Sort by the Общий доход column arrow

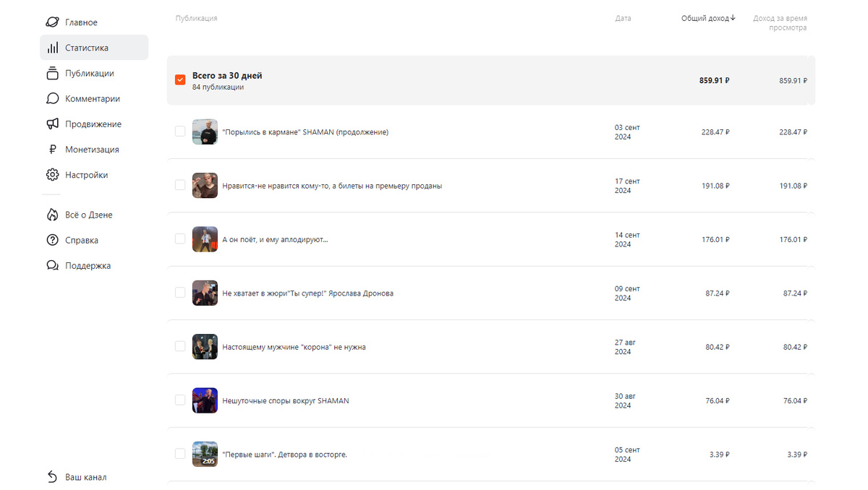(x=733, y=18)
